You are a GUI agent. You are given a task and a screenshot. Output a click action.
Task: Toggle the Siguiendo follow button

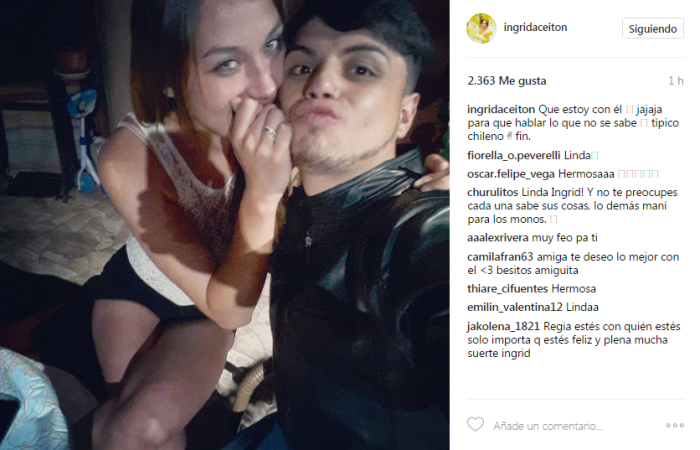[653, 29]
